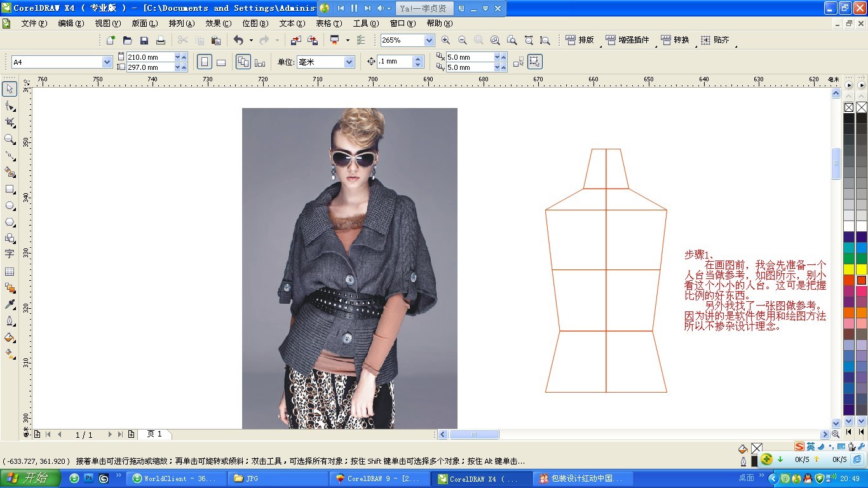Skip to next track in media player
The image size is (868, 488).
[367, 8]
